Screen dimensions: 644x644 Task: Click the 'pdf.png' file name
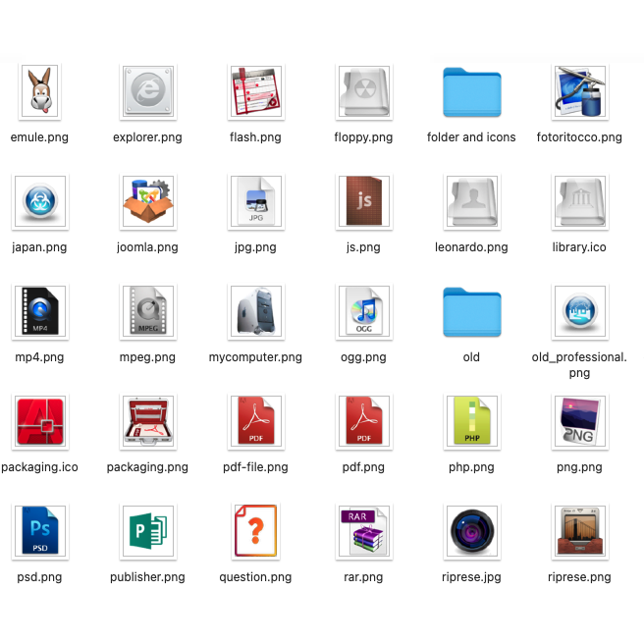pos(363,467)
